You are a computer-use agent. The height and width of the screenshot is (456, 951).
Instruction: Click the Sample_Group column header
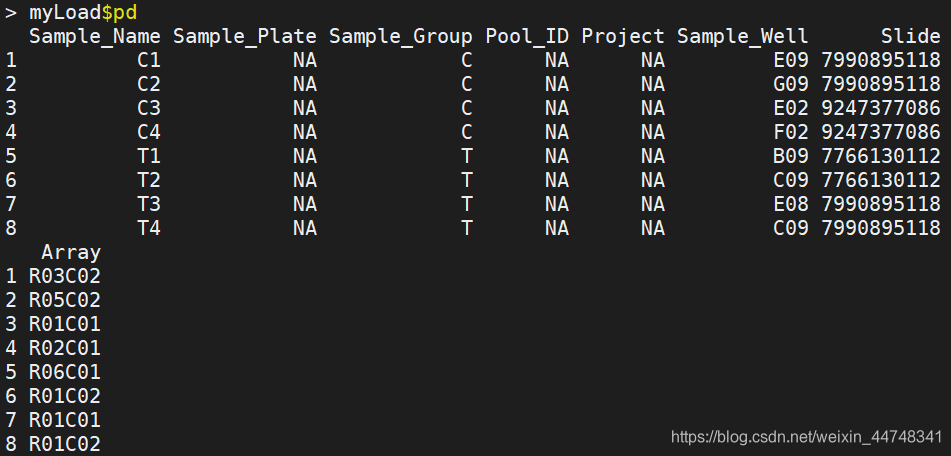pos(400,37)
